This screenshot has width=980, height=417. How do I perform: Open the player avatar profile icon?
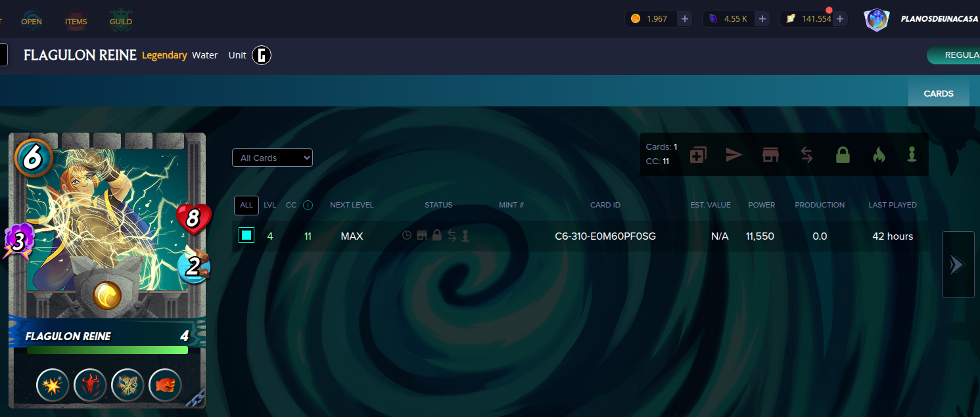[876, 20]
